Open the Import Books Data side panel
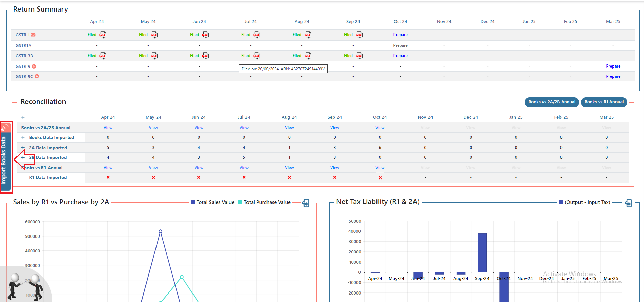The height and width of the screenshot is (302, 644). click(x=4, y=161)
